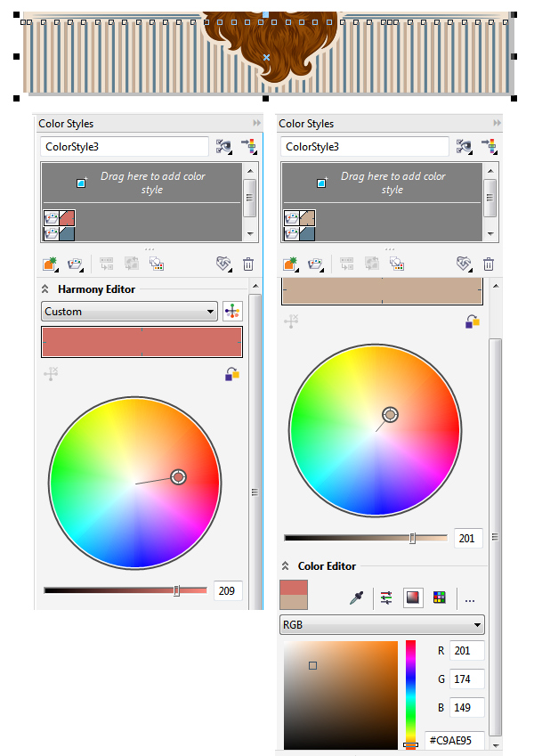This screenshot has height=756, width=534.
Task: Open View options in the red-harmony Color Styles panel
Action: coord(223,146)
